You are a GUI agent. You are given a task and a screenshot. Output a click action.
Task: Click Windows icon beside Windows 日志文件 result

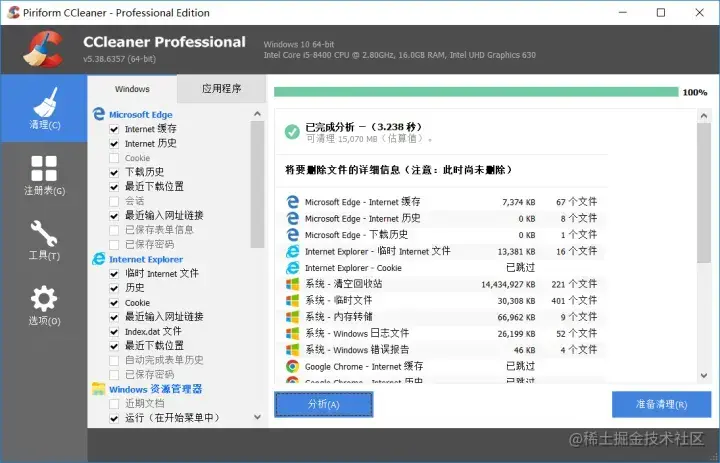coord(292,333)
